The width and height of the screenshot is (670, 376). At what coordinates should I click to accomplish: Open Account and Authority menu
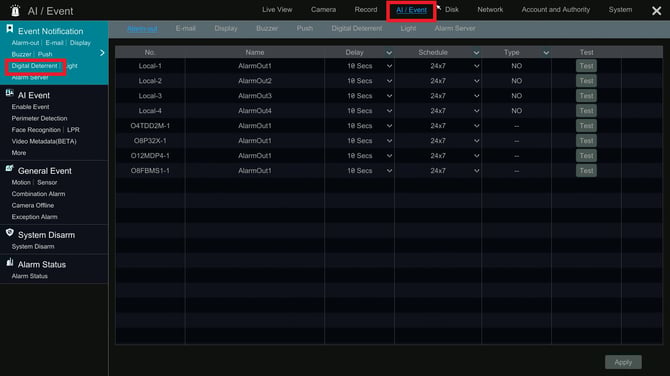(555, 9)
